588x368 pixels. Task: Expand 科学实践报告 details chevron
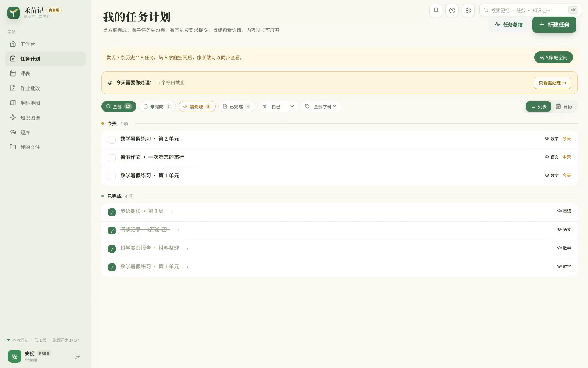(187, 248)
